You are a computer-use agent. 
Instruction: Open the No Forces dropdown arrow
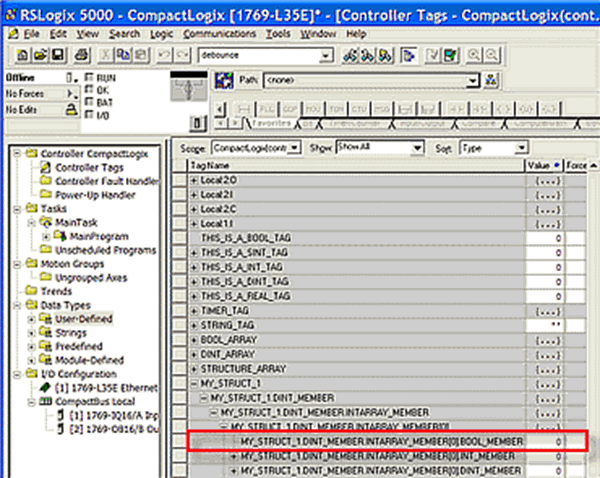click(x=72, y=94)
